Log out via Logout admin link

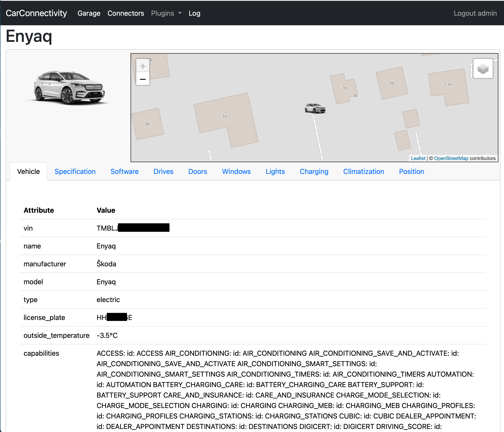click(x=475, y=13)
